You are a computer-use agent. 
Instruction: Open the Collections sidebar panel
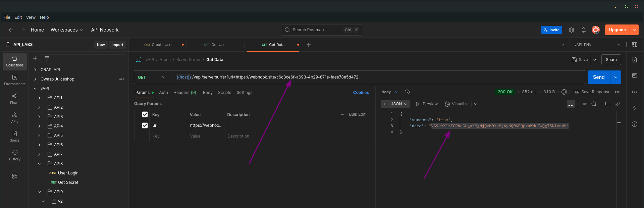(15, 61)
